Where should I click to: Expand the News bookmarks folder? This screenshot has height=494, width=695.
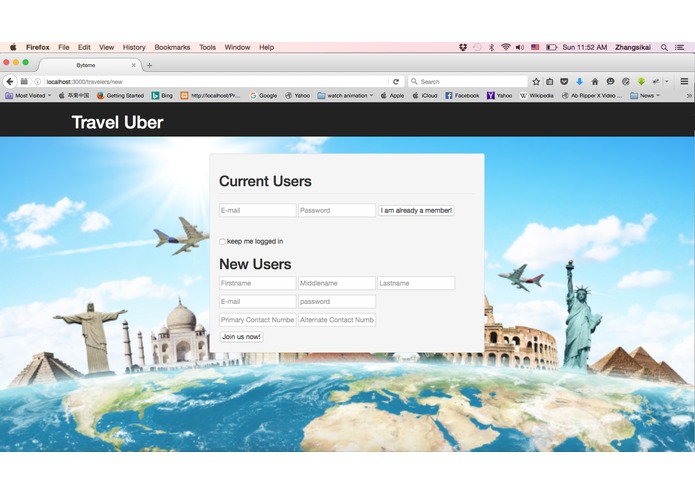click(x=645, y=95)
